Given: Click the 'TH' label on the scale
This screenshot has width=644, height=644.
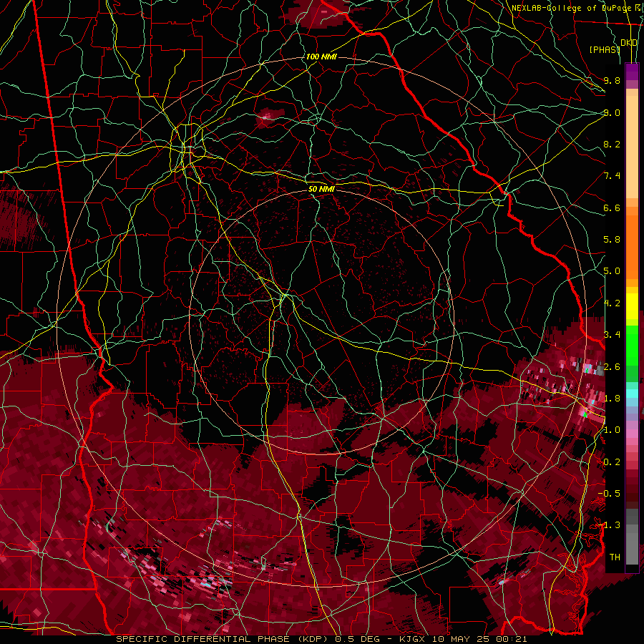Looking at the screenshot, I should (x=615, y=557).
